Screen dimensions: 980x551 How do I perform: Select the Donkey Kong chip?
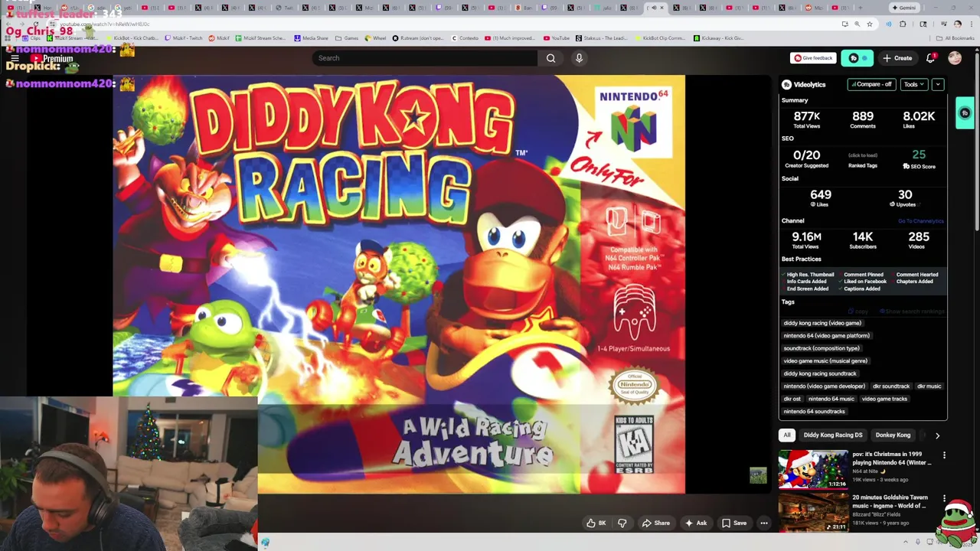(x=893, y=435)
